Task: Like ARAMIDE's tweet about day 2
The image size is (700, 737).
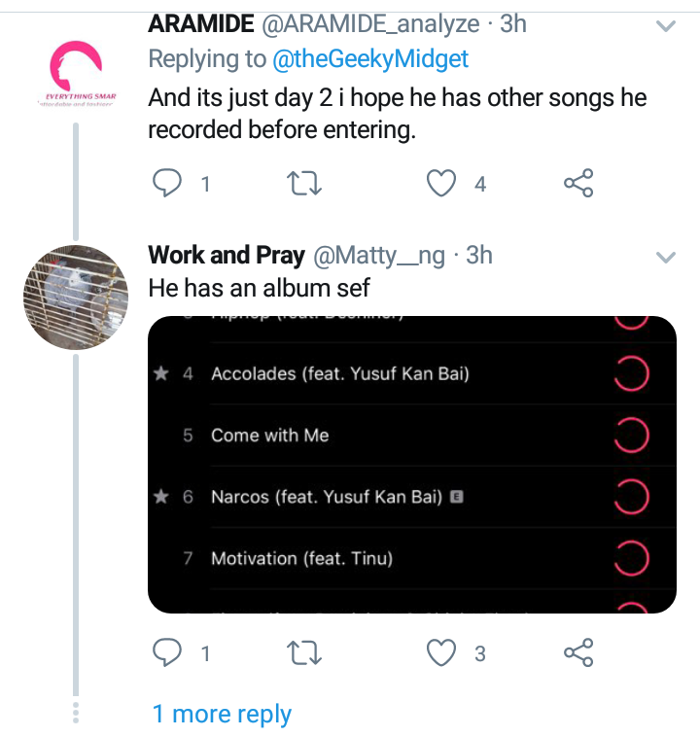Action: point(443,183)
